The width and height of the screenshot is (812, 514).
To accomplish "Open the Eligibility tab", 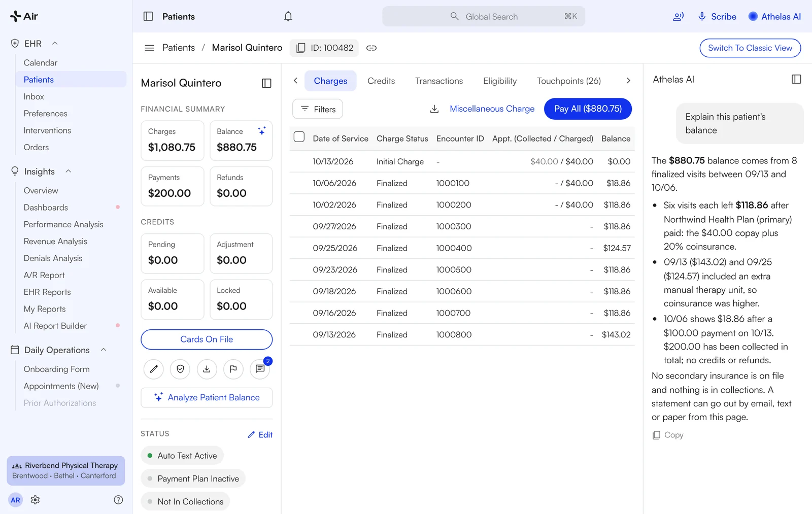I will pos(500,81).
